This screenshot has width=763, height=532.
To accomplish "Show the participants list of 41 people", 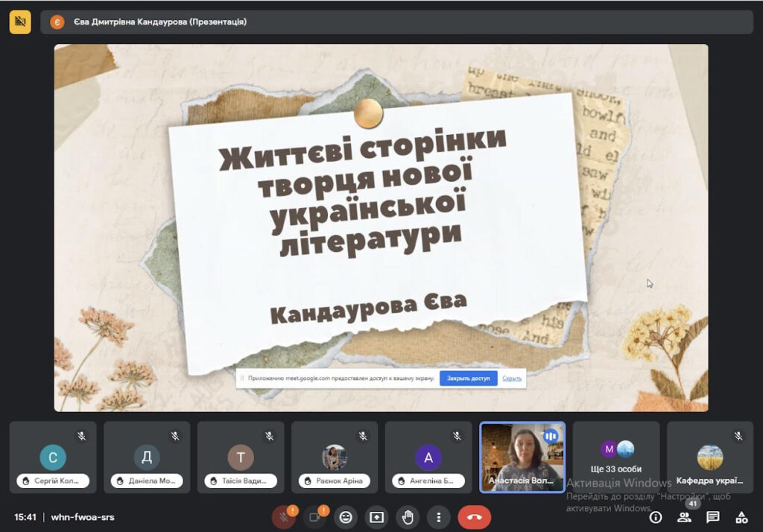I will point(684,517).
